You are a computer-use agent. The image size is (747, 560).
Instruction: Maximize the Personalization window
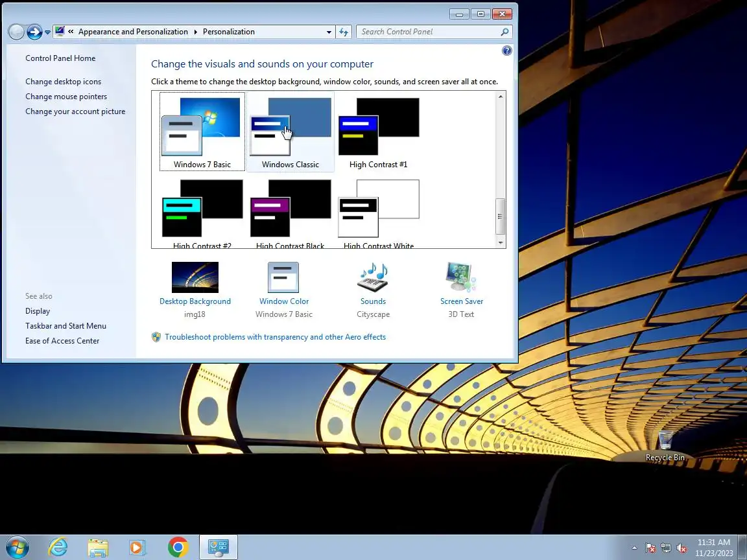click(480, 14)
